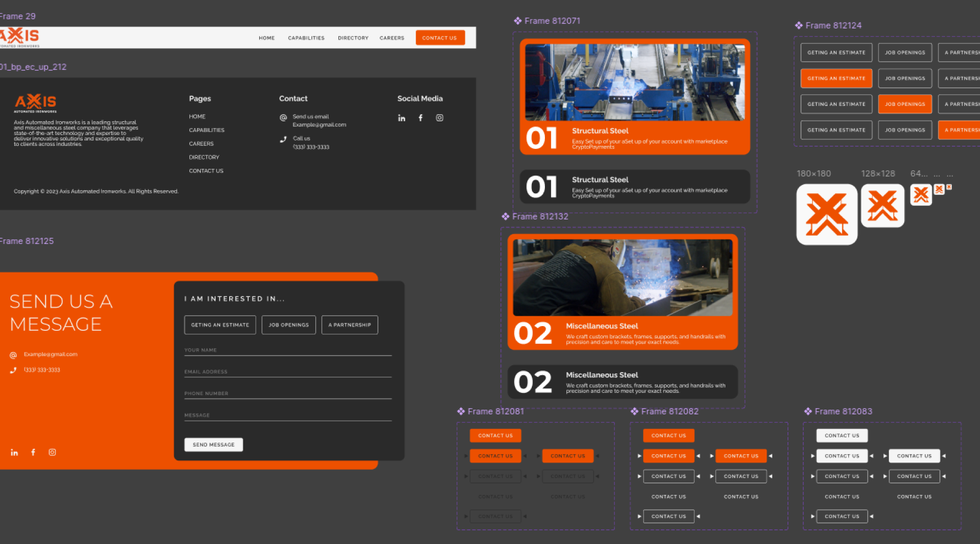The image size is (980, 544).
Task: Click the SEND MESSAGE button
Action: (213, 445)
